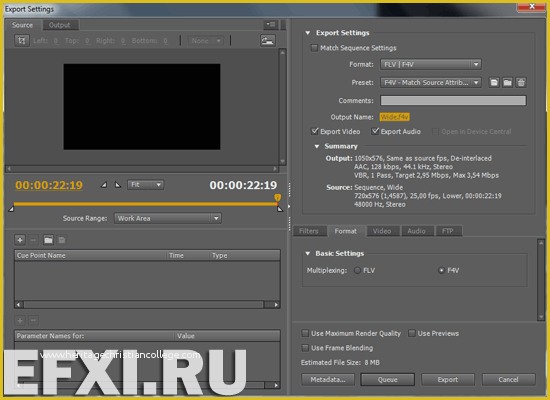This screenshot has width=550, height=400.
Task: Remove cue point with minus icon
Action: 33,240
